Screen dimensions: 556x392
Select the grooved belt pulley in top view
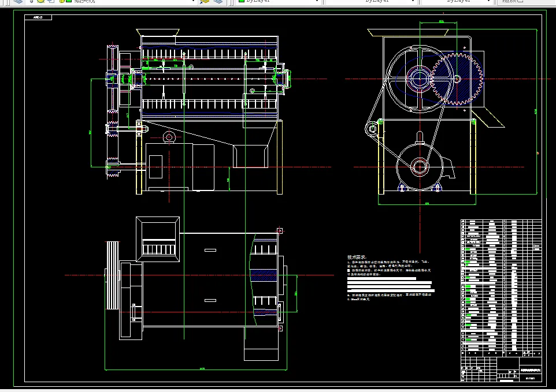click(113, 275)
